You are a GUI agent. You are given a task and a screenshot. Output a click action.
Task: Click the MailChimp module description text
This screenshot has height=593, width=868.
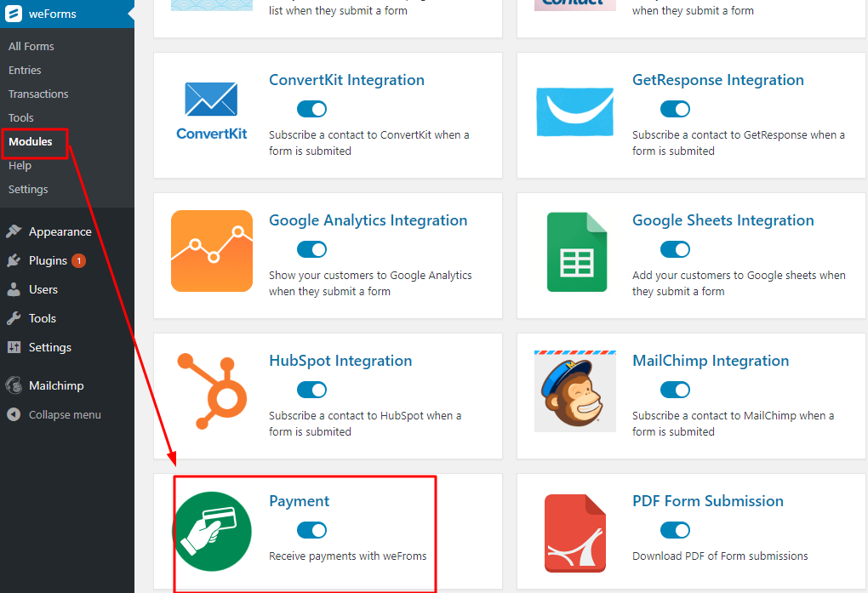(733, 424)
